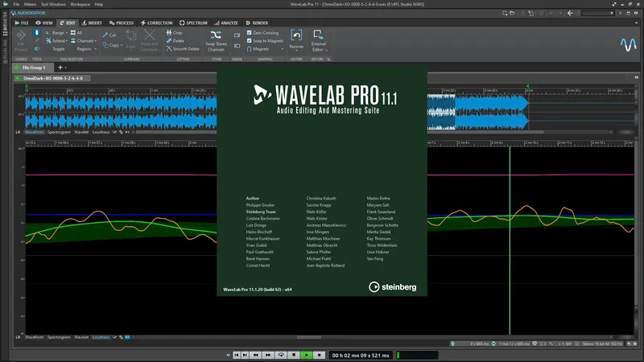
Task: Click skip to start button
Action: click(237, 355)
